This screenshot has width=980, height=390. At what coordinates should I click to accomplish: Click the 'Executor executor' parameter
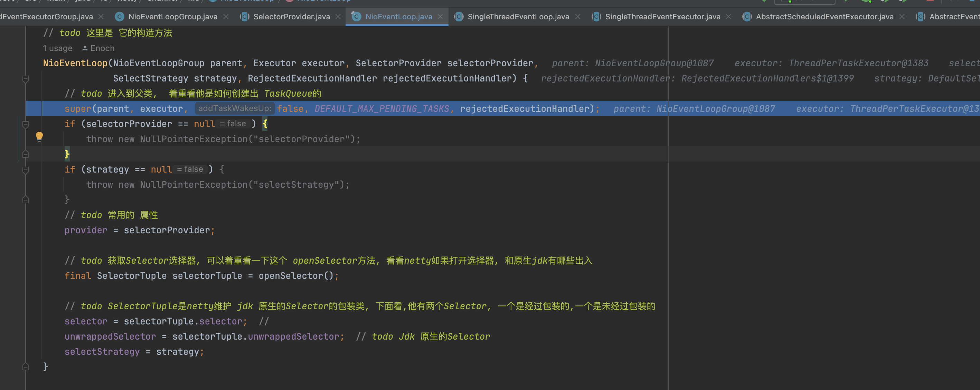[299, 63]
